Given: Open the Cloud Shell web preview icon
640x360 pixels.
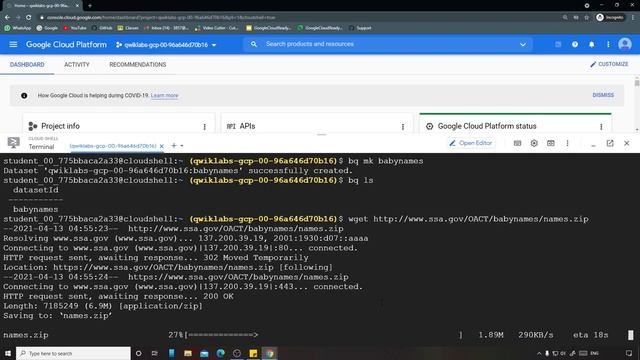Looking at the screenshot, I should 551,143.
